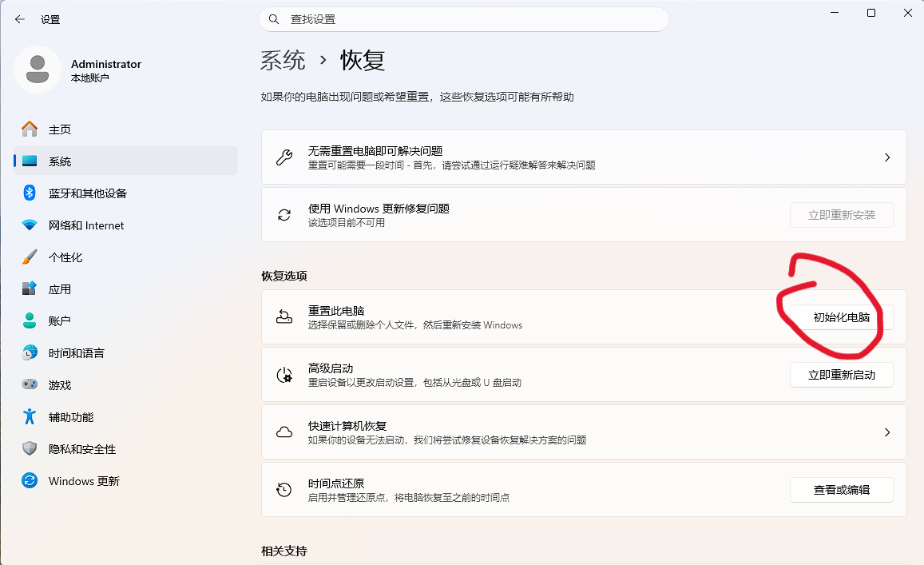This screenshot has height=565, width=924.
Task: Click the history clock icon beside 时间点还原
Action: [284, 490]
